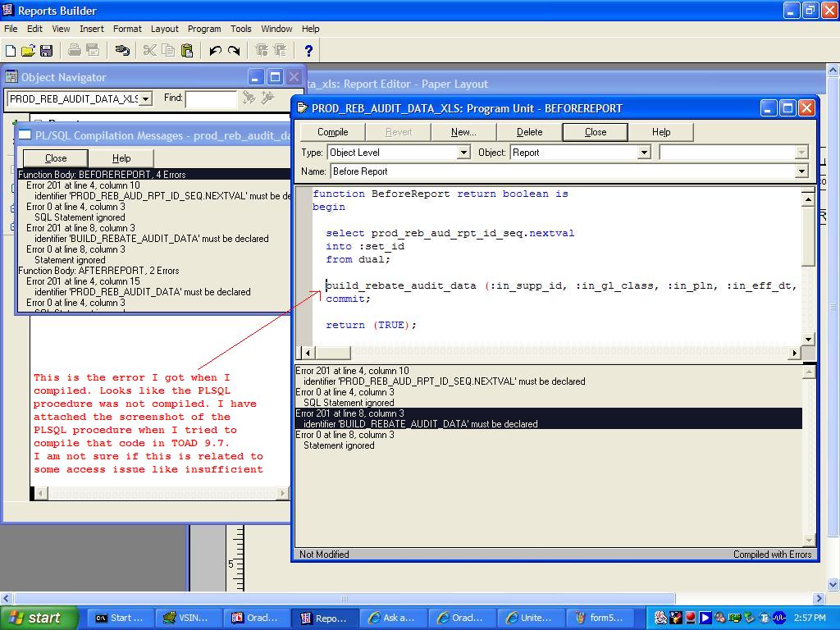Click the Save toolbar icon
This screenshot has width=840, height=630.
(47, 50)
